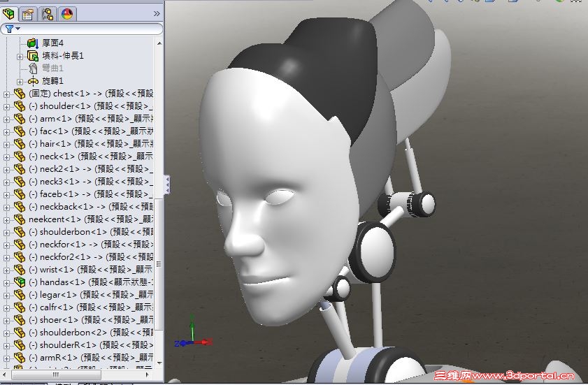
Task: Select the "neckfor2<1>" tree label
Action: tap(66, 257)
